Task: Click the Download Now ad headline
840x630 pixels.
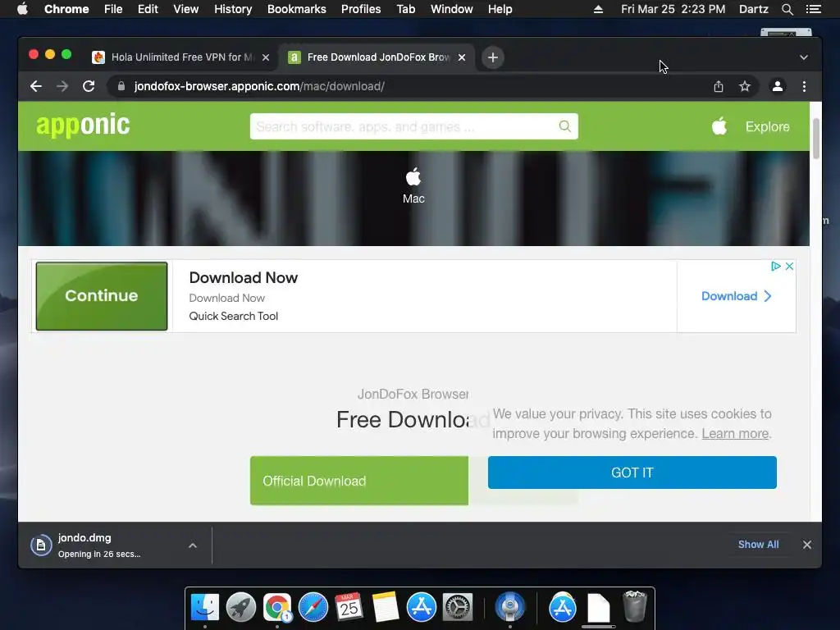Action: point(243,277)
